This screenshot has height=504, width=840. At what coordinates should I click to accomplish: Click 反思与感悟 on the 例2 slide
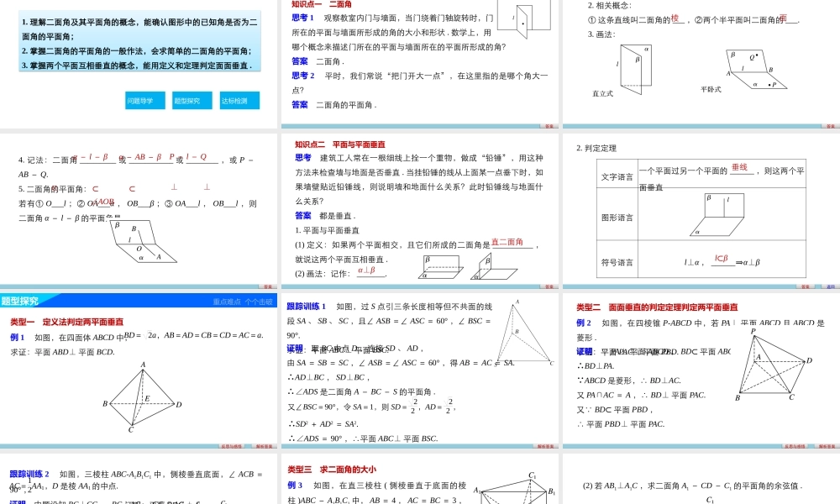[x=795, y=445]
